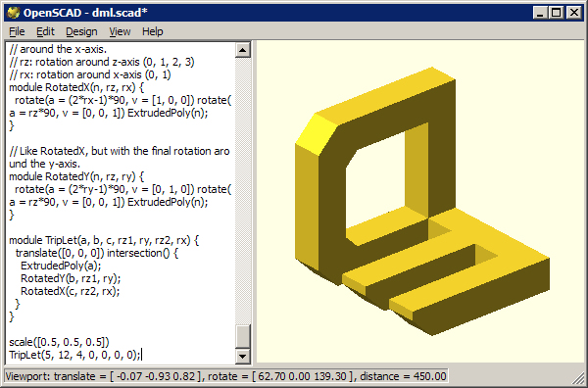
Task: Click the OpenSCAD application icon in title bar
Action: point(14,13)
